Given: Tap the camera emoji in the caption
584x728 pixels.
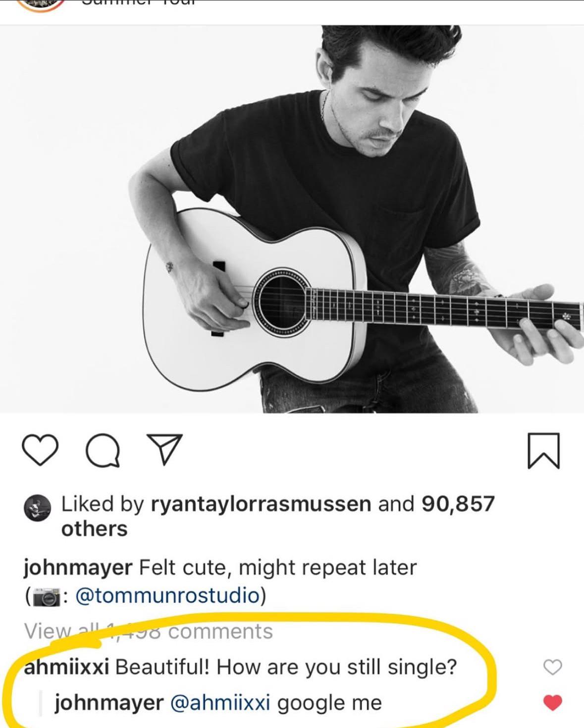Looking at the screenshot, I should pos(47,596).
